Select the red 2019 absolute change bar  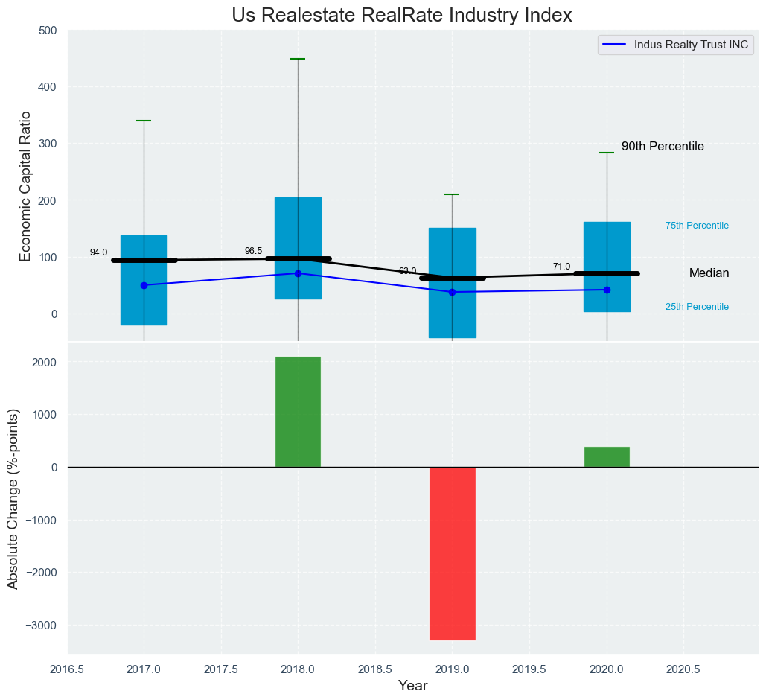(x=452, y=553)
